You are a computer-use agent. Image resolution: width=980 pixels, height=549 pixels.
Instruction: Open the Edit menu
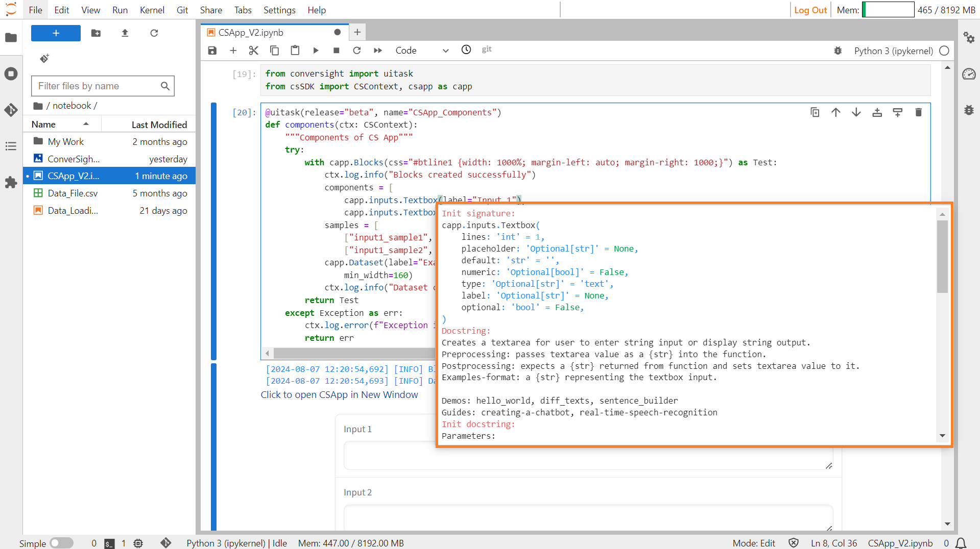pos(62,10)
